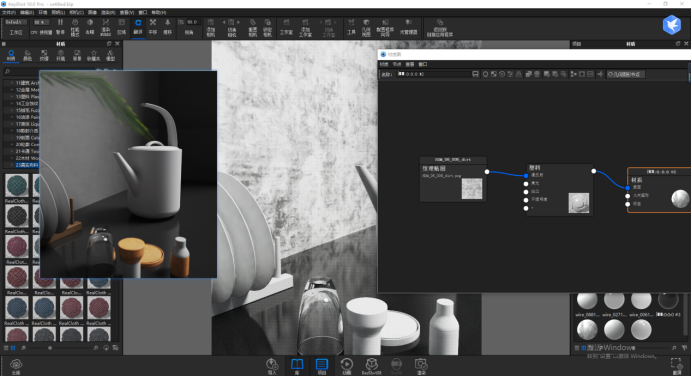Screen dimensions: 692x377
Task: Select the favorites (收藏夹) library tab
Action: (x=93, y=55)
